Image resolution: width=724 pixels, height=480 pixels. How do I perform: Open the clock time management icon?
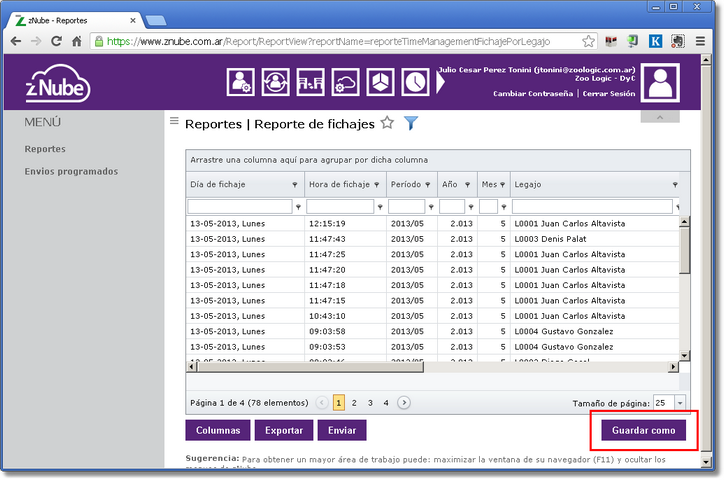[414, 83]
